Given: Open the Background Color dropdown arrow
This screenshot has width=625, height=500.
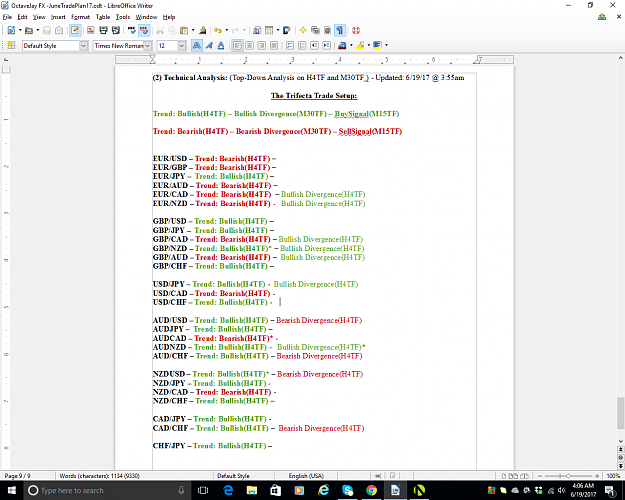Looking at the screenshot, I should click(x=386, y=45).
